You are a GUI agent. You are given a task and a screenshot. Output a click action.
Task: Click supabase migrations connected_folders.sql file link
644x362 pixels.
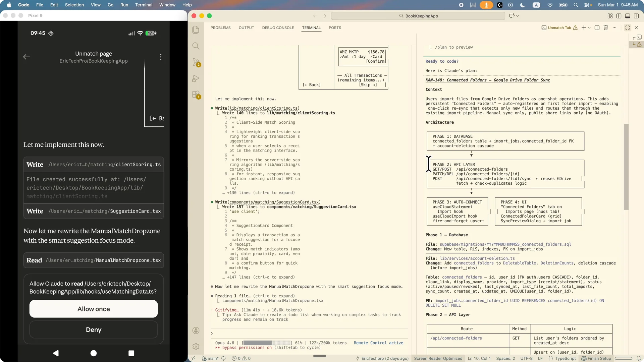pyautogui.click(x=505, y=244)
